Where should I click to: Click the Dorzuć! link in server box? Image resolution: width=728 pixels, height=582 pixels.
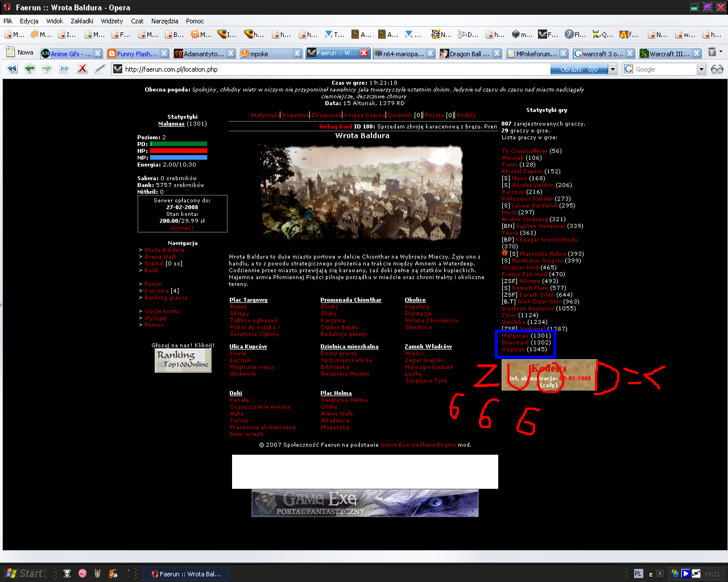click(183, 227)
